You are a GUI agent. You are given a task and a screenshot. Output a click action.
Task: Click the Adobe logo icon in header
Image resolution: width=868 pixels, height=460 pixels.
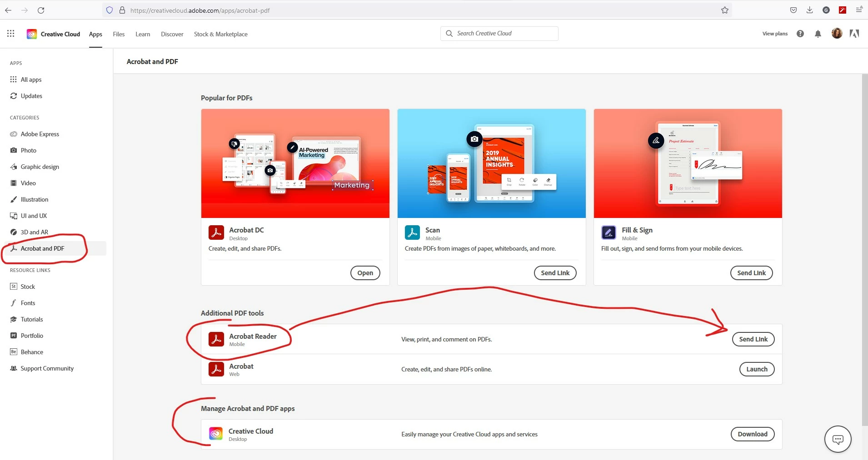coord(854,34)
